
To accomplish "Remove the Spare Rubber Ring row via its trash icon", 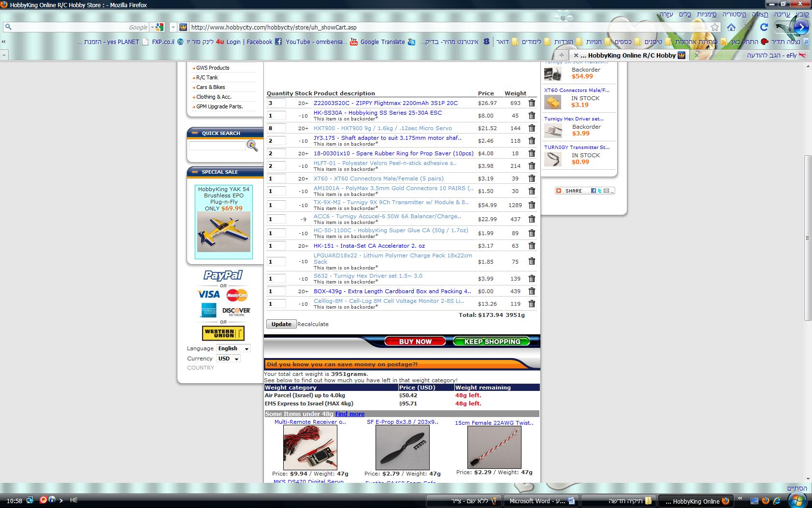I will click(x=532, y=153).
